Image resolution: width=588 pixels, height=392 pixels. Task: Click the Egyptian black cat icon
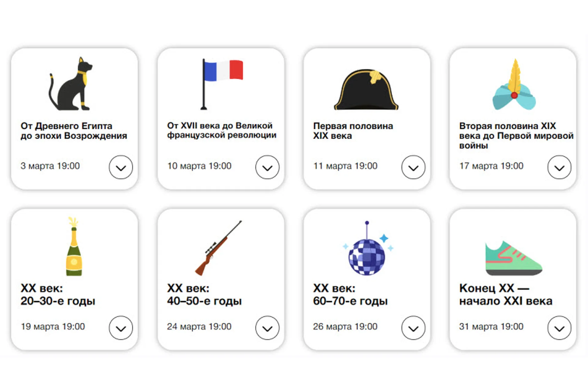tap(71, 84)
